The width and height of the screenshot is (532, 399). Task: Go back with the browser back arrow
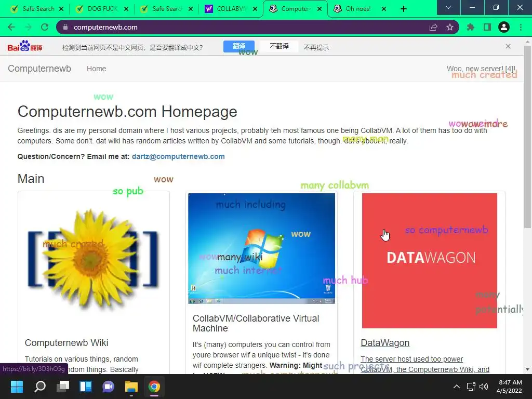coord(11,27)
